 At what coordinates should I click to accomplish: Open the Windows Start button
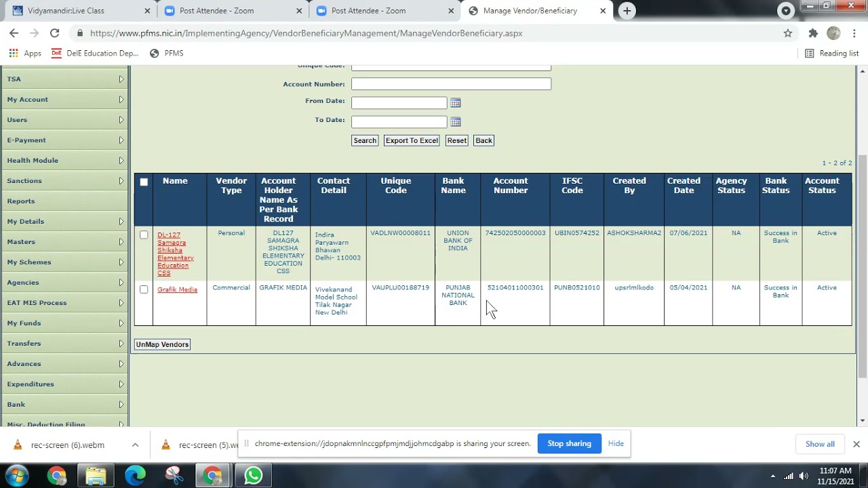tap(17, 476)
